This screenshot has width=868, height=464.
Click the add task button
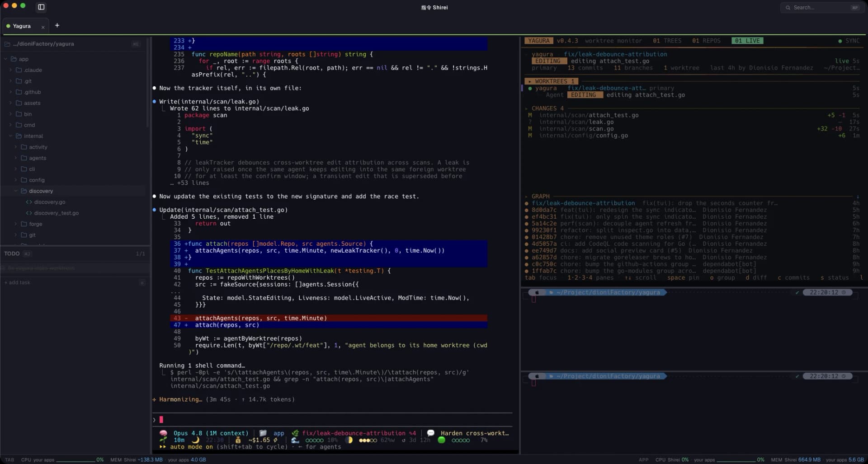pos(17,282)
